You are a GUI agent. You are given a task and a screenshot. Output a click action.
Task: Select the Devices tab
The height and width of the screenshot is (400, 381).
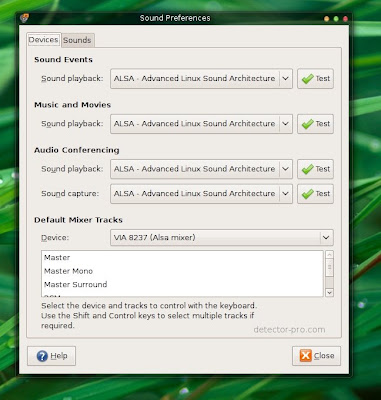(x=43, y=40)
